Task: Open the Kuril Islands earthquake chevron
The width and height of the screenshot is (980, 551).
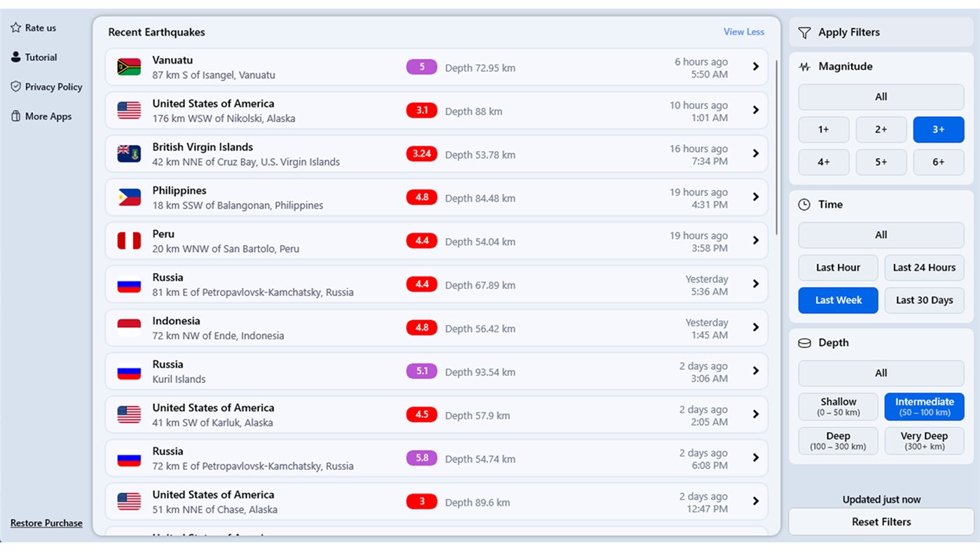Action: pyautogui.click(x=756, y=370)
